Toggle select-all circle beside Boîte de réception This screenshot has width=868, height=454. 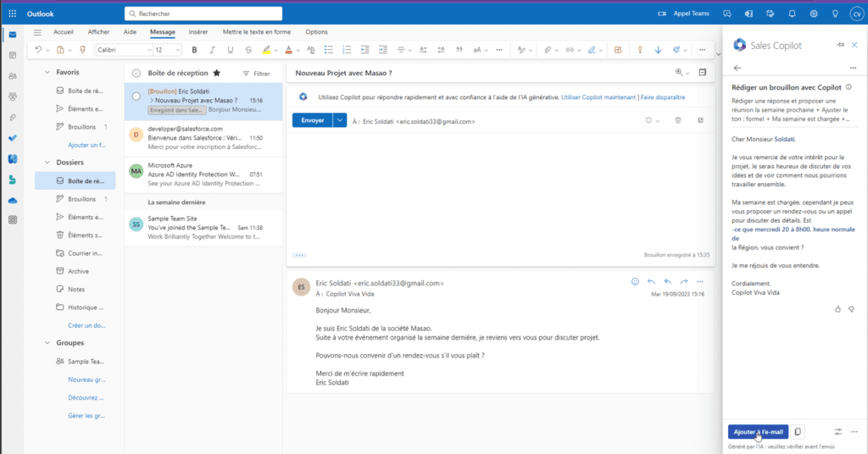[x=136, y=73]
